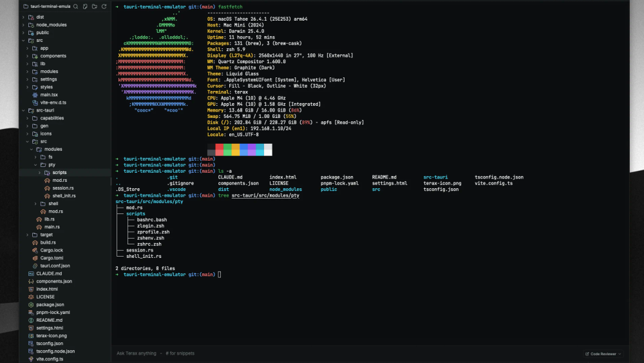Click the tauri.conf.json file icon

pos(35,266)
